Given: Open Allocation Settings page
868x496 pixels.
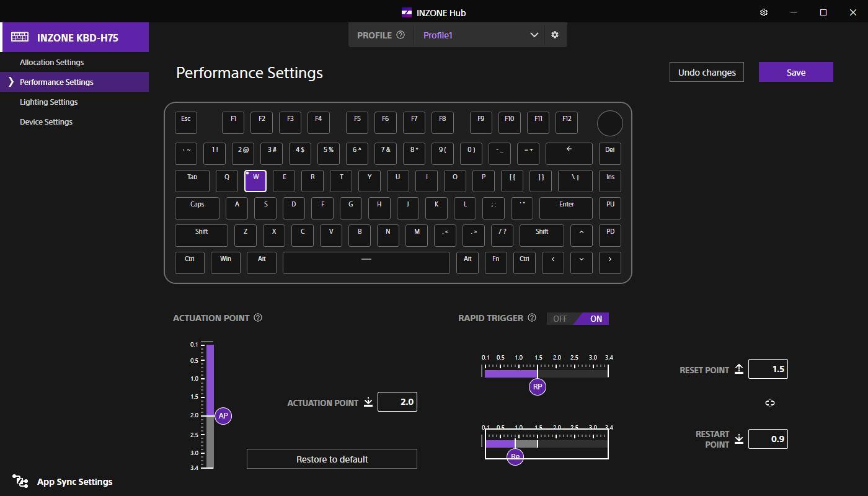Looking at the screenshot, I should [51, 62].
